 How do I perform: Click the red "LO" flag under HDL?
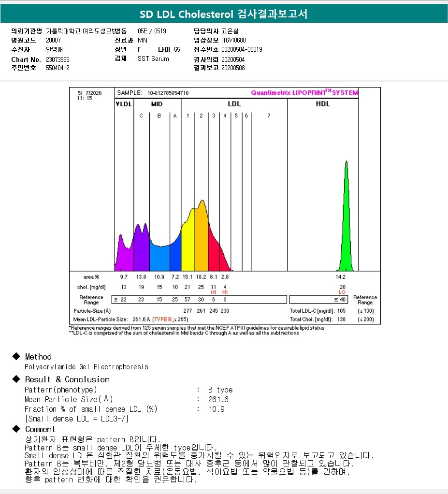coord(342,292)
